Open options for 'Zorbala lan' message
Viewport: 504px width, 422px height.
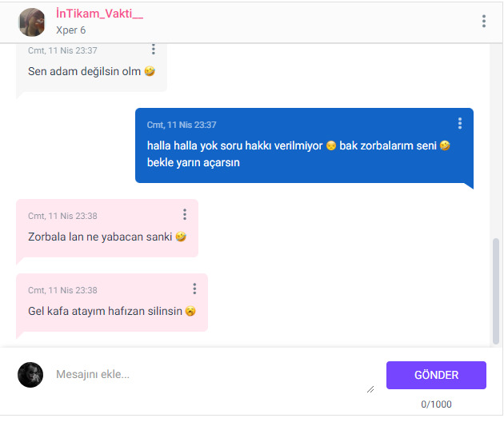(x=185, y=214)
